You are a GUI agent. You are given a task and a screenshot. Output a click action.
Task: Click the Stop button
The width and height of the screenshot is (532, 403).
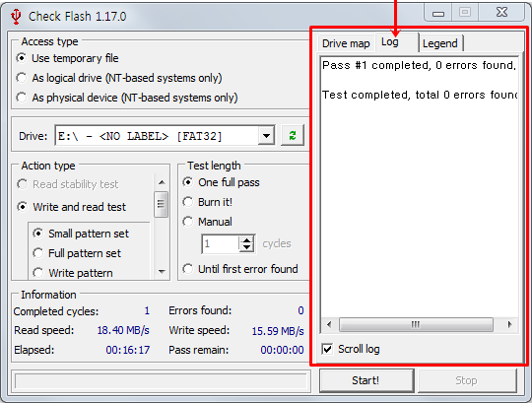(467, 380)
